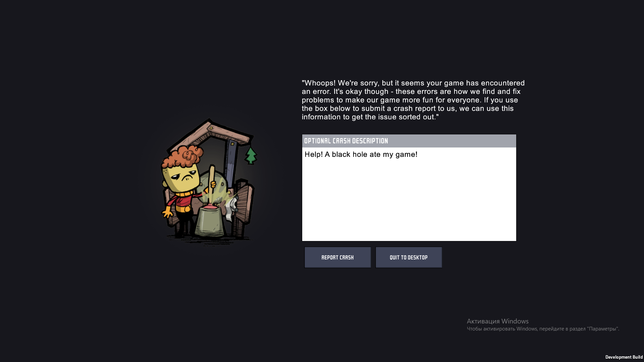Click the Development Build label
Screen dimensions: 644x362
coord(624,357)
